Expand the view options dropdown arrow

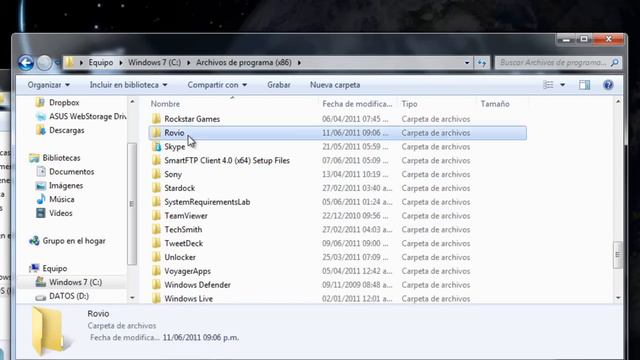click(562, 85)
